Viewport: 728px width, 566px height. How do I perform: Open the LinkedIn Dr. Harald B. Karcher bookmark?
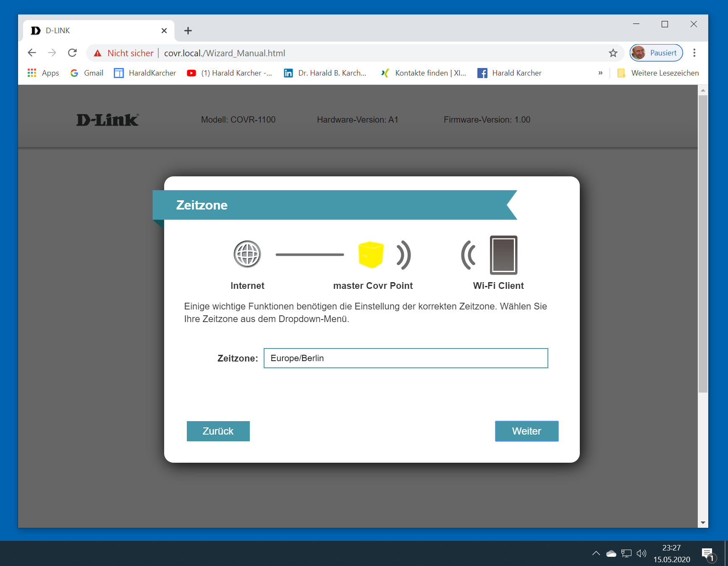[x=325, y=73]
